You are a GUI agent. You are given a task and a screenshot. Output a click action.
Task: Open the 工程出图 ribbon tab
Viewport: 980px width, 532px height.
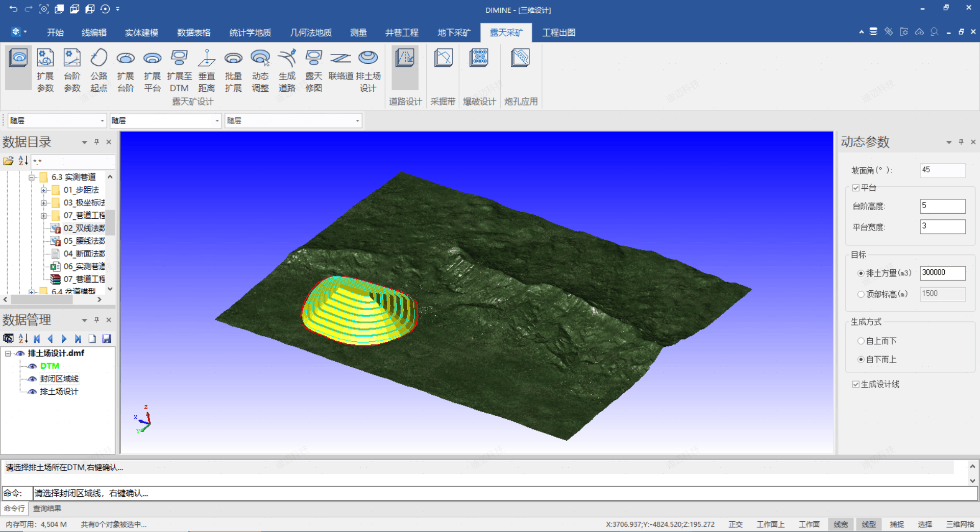point(558,33)
